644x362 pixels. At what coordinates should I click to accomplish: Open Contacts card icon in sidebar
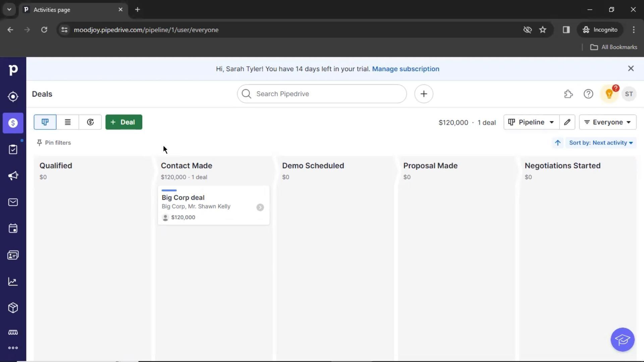13,255
